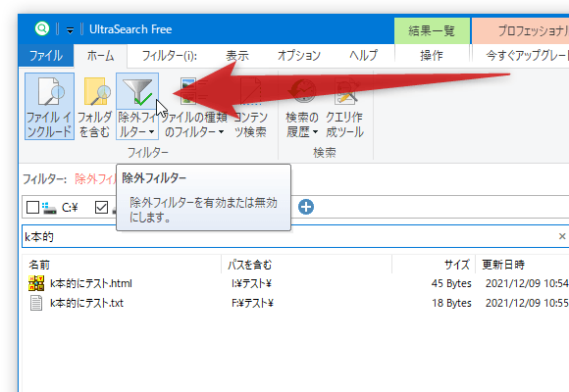Viewport: 569px width, 392px height.
Task: Click the text document icon of the .txt file
Action: coord(36,303)
